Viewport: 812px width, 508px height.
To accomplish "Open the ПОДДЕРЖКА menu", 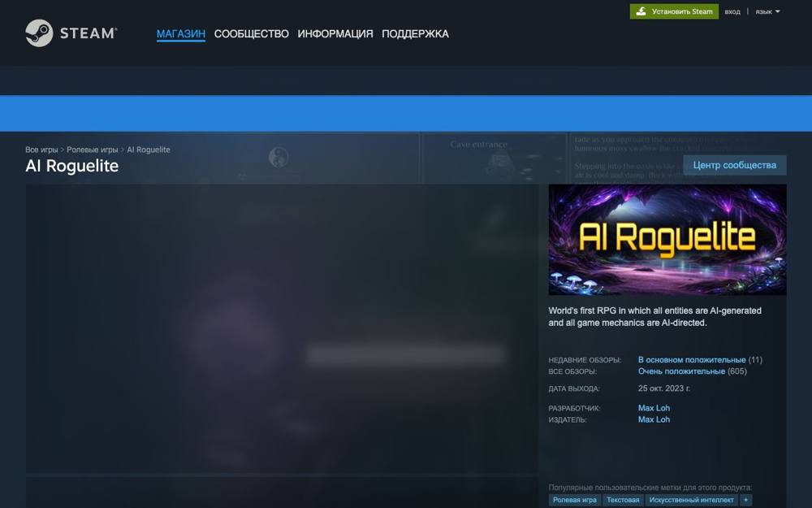I will pyautogui.click(x=415, y=33).
